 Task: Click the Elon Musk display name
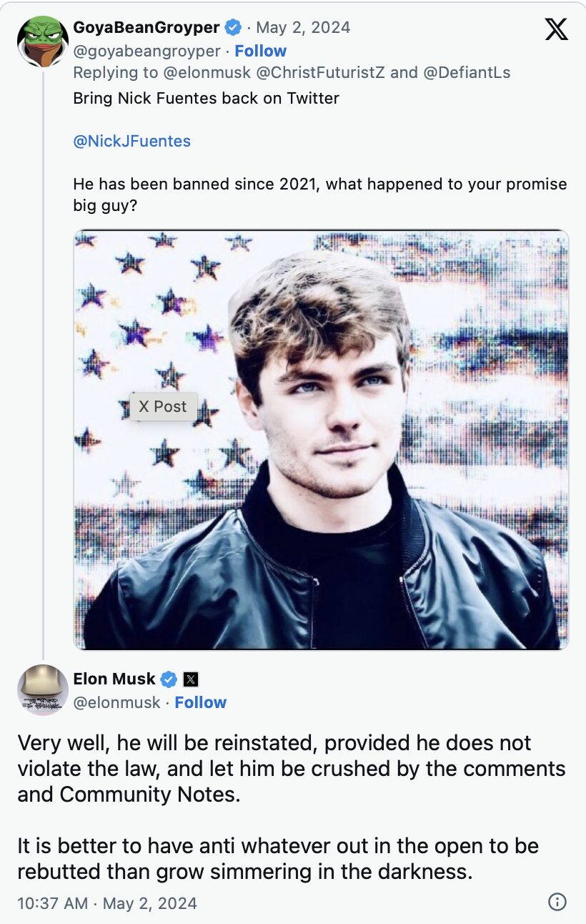coord(114,679)
